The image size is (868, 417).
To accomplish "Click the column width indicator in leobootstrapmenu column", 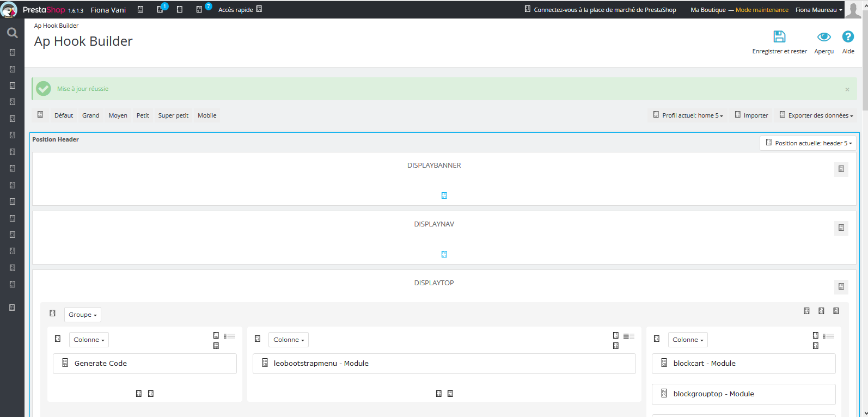I will [629, 336].
